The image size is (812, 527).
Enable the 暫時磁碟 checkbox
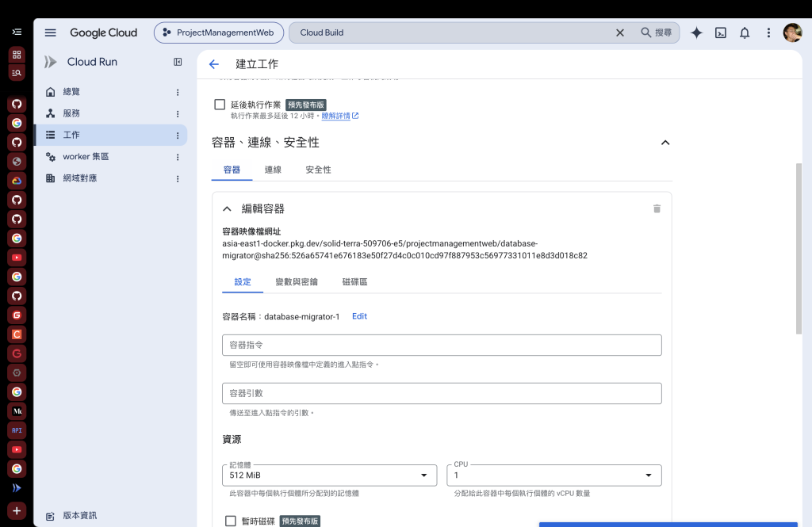(231, 521)
